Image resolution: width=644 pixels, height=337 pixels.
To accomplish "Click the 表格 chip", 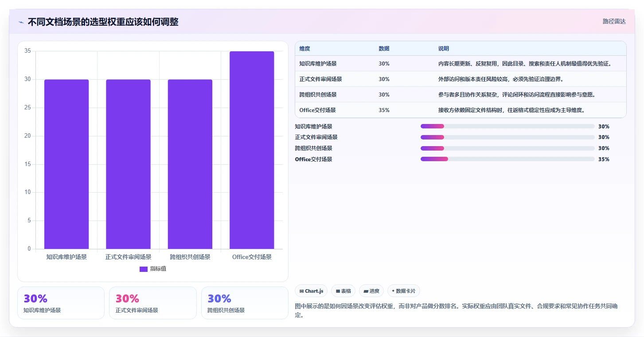I will pyautogui.click(x=343, y=291).
